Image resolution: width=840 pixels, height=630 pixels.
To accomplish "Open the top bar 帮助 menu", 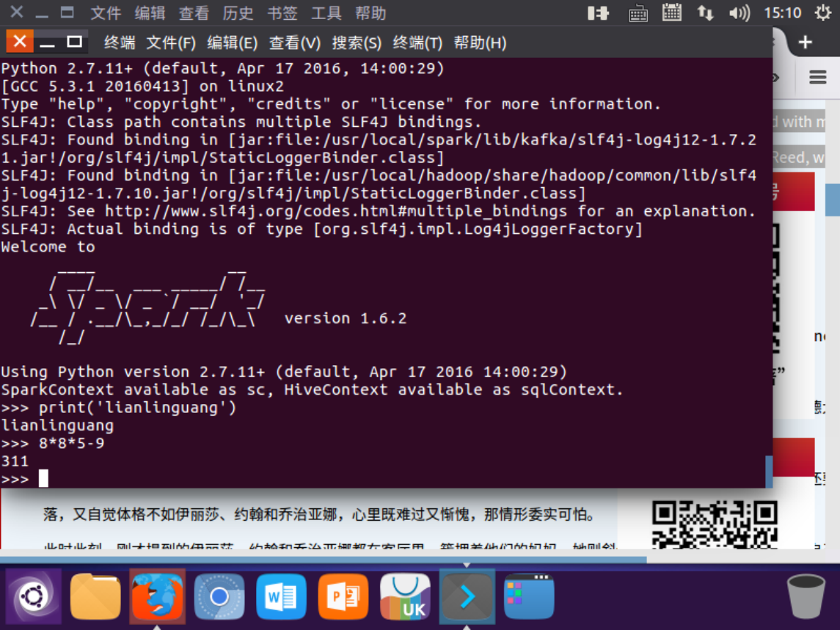I will (x=370, y=12).
